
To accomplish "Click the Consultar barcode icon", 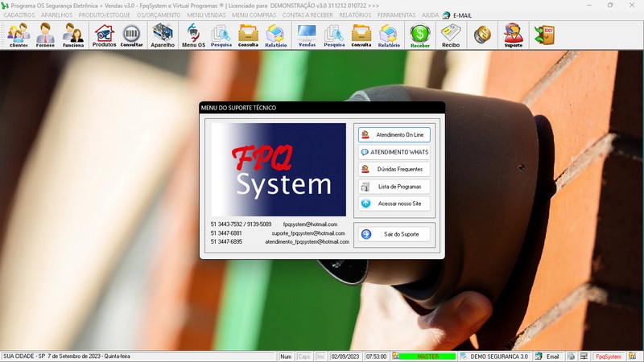I will click(132, 35).
